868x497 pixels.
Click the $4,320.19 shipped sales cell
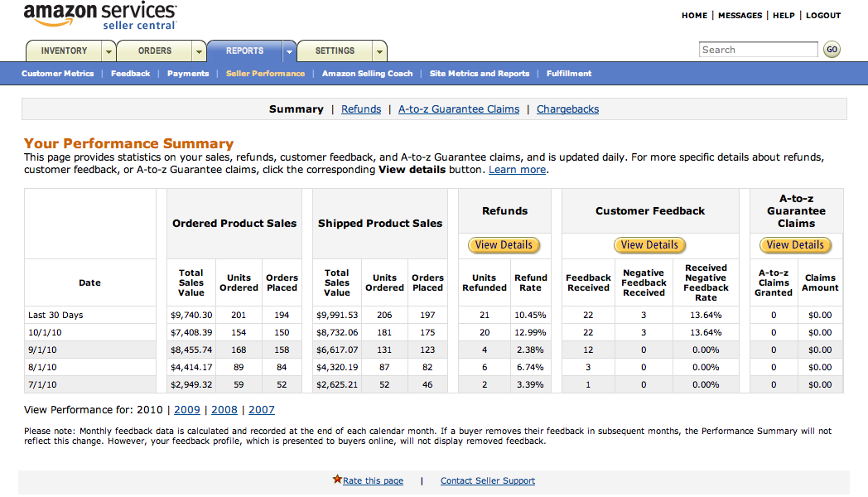click(337, 367)
